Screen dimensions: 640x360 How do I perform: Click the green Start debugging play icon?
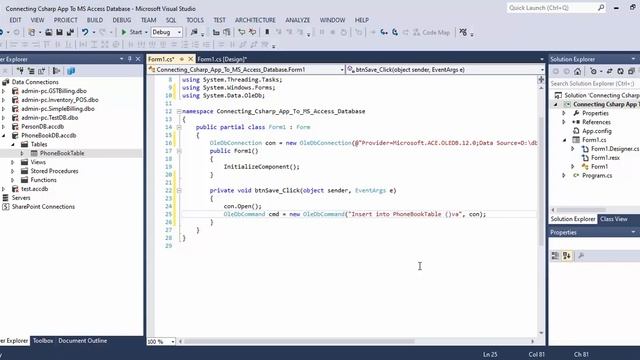(124, 32)
